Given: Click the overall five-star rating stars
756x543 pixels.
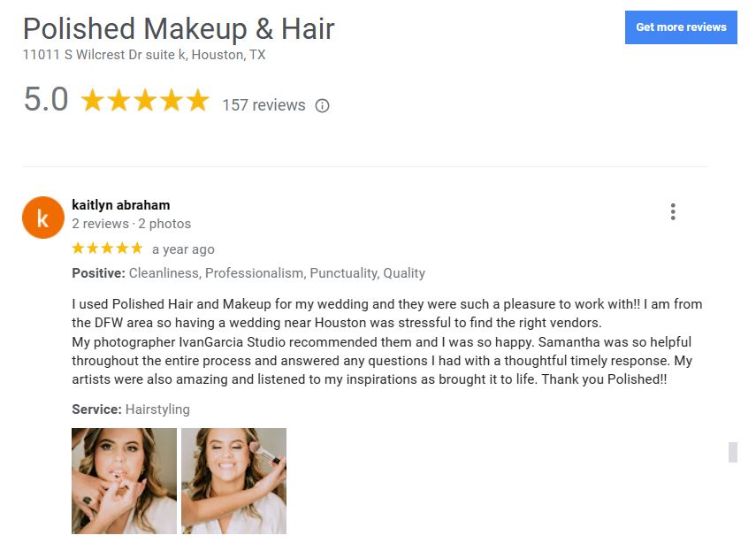Looking at the screenshot, I should coord(145,100).
